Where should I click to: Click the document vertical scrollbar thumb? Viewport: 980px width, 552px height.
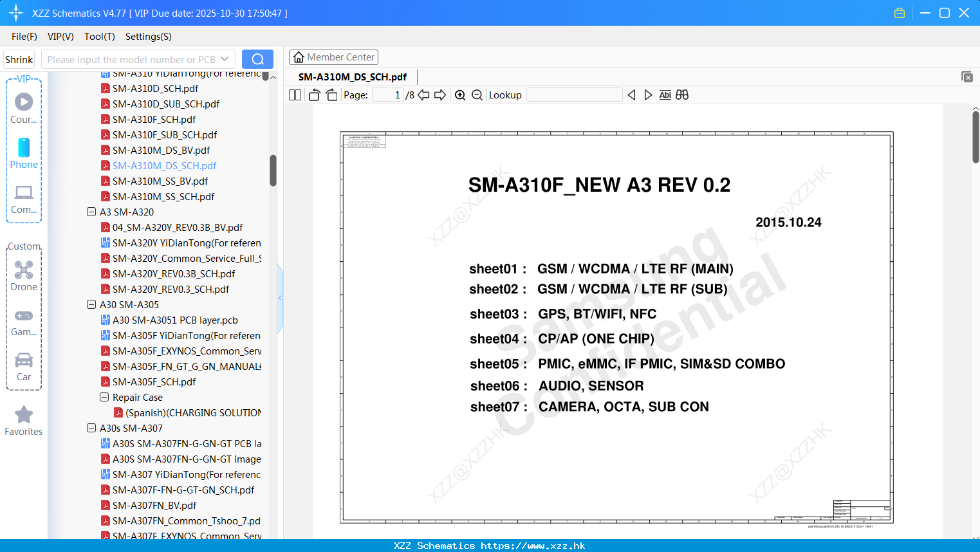[975, 136]
